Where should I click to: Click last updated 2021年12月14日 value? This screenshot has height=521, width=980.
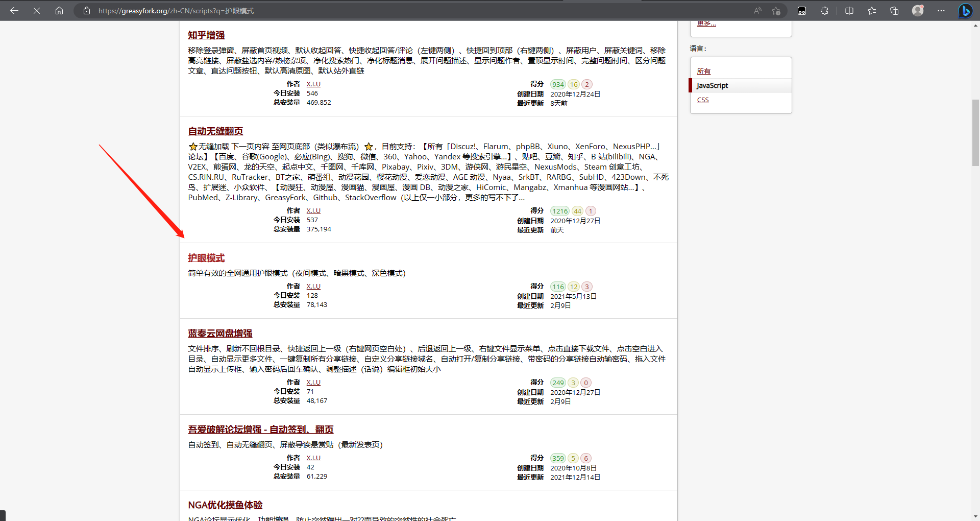click(575, 478)
